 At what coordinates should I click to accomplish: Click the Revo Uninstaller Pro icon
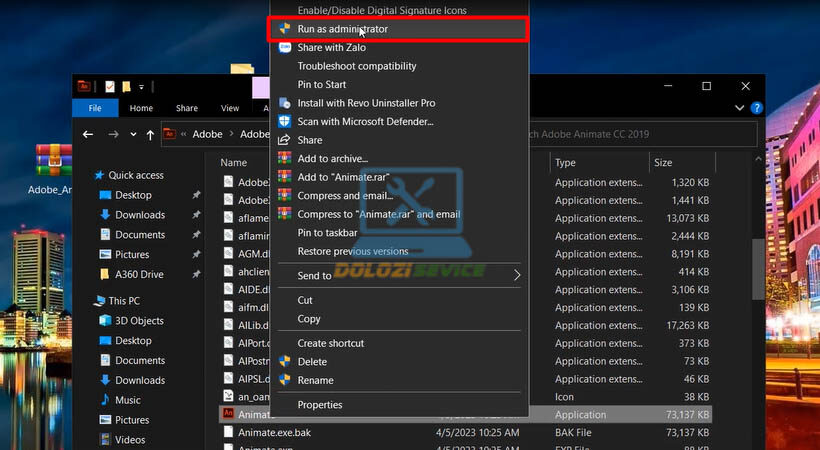point(285,103)
